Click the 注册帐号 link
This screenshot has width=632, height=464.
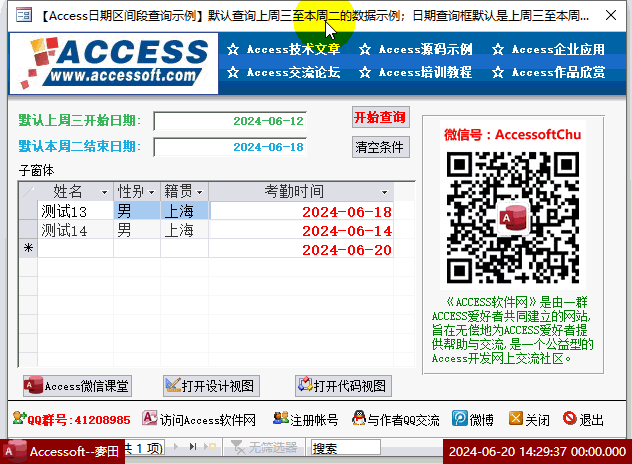[x=306, y=419]
